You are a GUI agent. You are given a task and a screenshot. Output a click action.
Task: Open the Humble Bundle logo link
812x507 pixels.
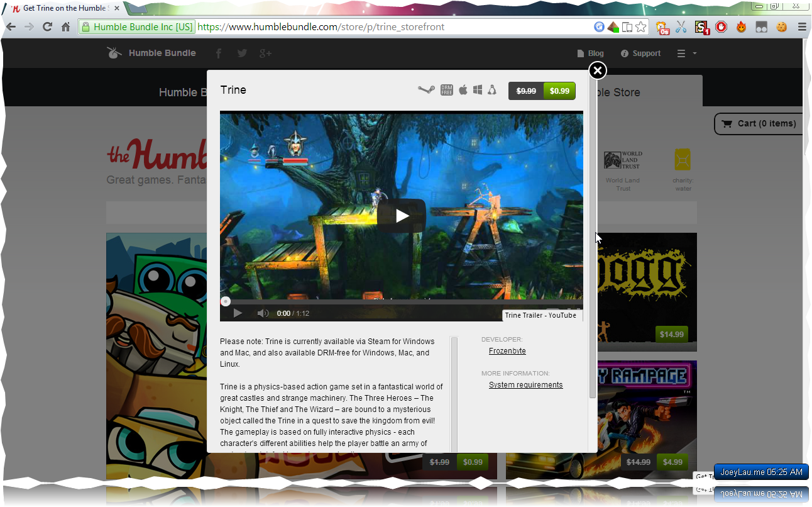(x=151, y=53)
